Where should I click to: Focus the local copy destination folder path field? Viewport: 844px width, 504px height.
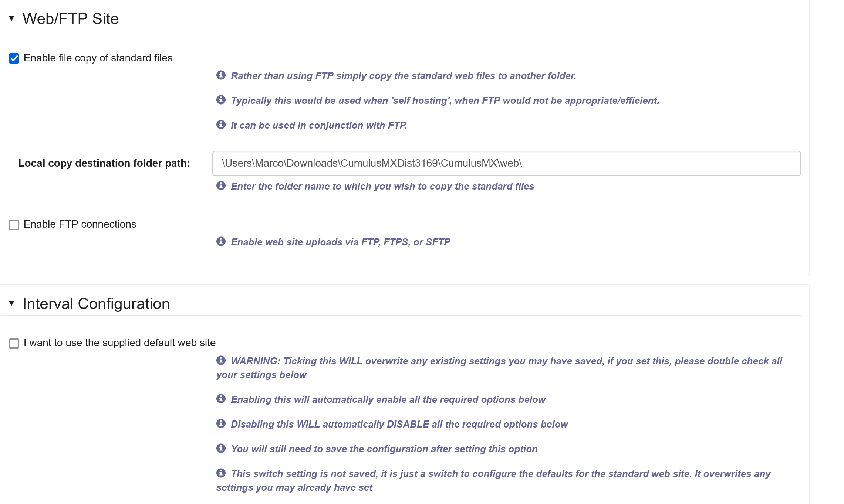click(x=506, y=163)
